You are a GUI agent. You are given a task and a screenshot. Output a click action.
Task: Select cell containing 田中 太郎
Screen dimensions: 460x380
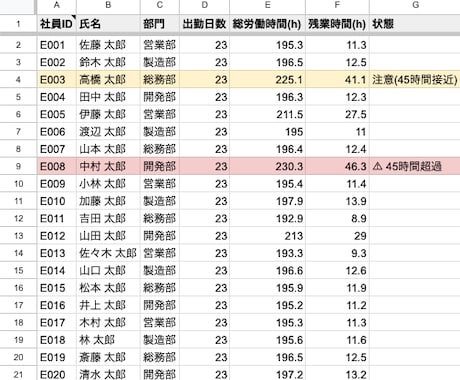tap(108, 97)
